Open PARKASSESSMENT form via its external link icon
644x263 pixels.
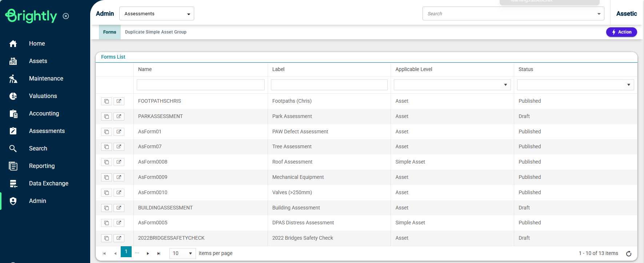click(x=119, y=117)
